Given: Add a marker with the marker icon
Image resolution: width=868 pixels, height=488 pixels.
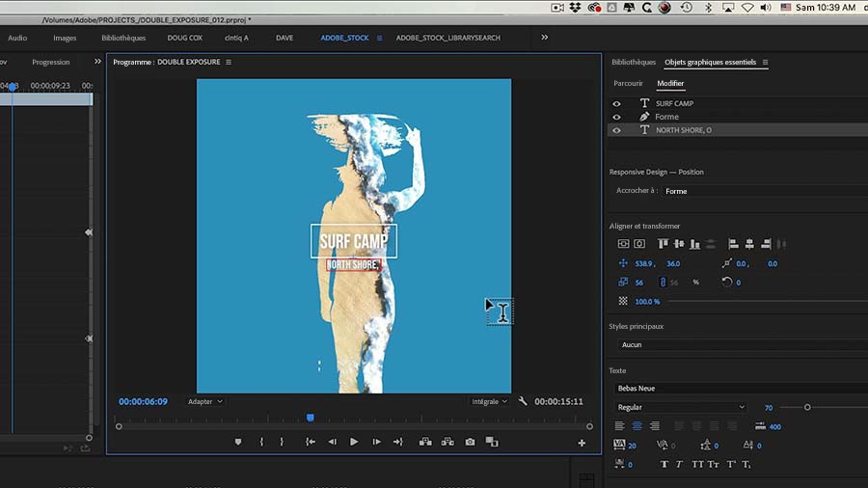Looking at the screenshot, I should coord(238,442).
